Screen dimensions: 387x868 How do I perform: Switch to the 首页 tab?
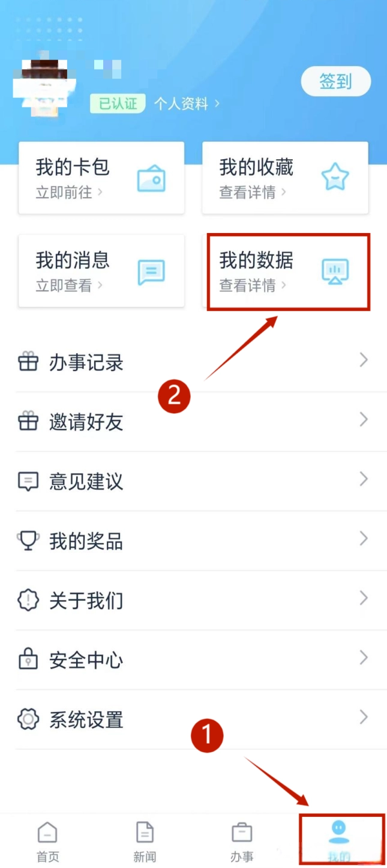coord(48,842)
